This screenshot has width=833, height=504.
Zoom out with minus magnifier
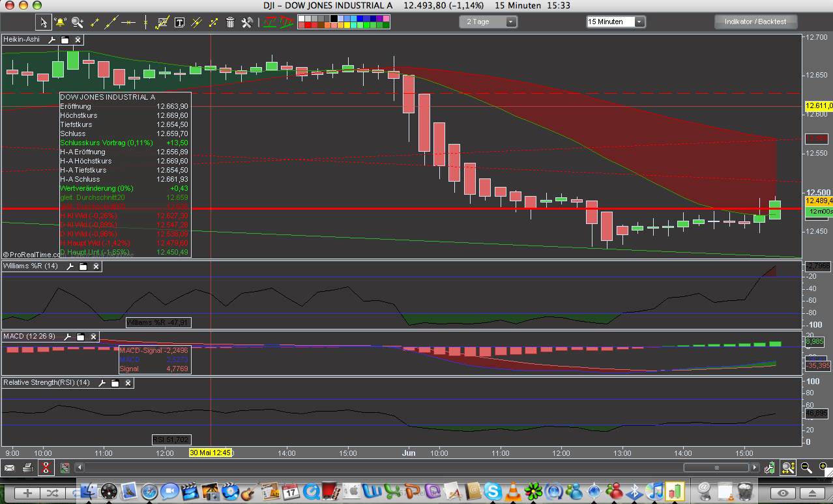[x=806, y=468]
